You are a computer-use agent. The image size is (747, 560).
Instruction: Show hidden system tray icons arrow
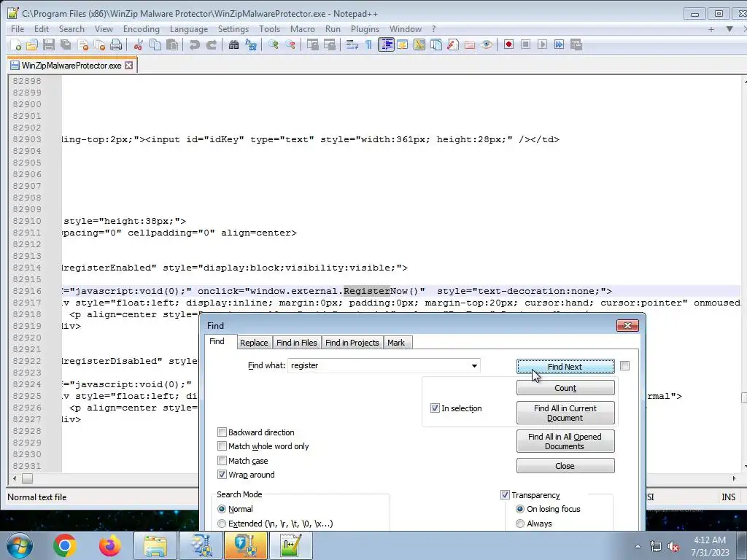pos(638,547)
